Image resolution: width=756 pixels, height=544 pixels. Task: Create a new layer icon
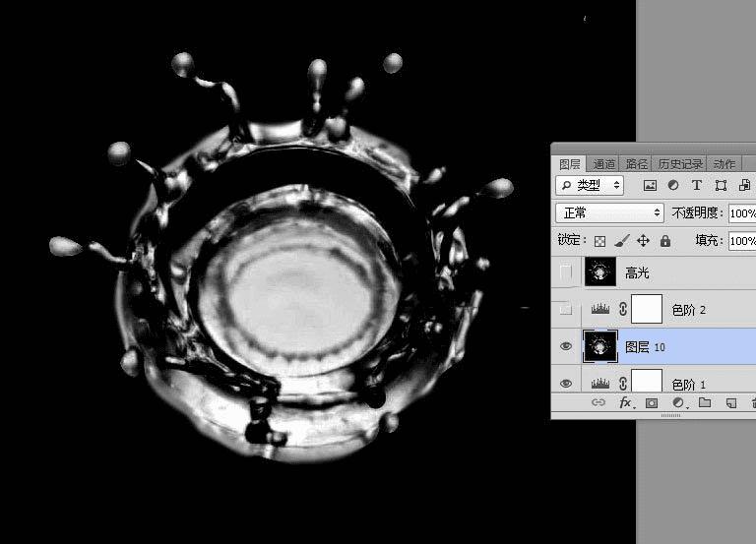pos(731,402)
